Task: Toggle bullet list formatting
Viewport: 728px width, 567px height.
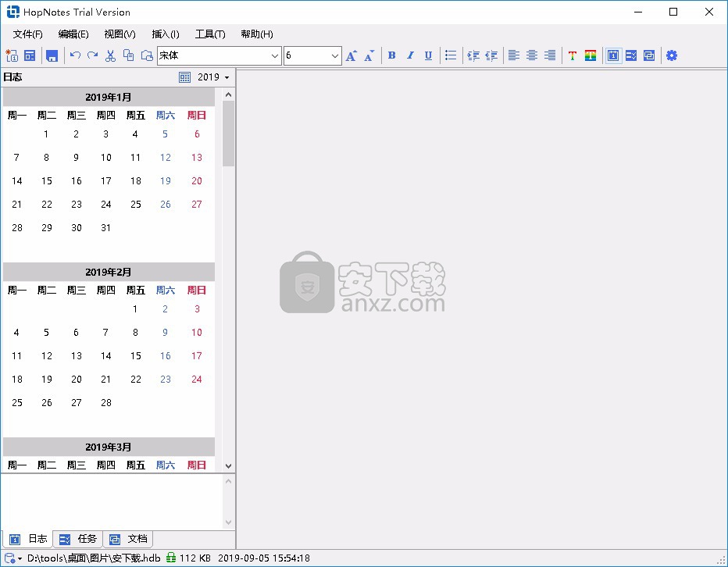Action: coord(451,55)
